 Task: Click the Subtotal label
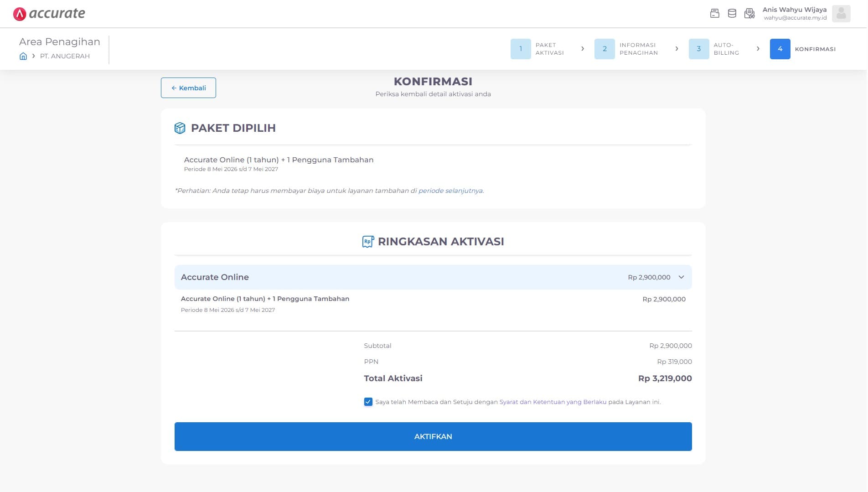click(377, 346)
